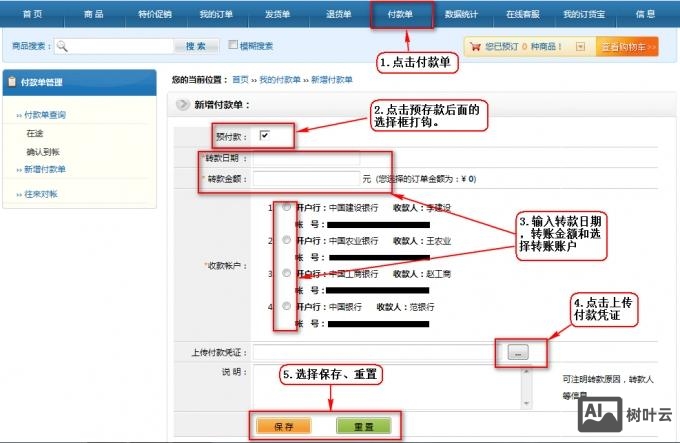Open the 在线客服 tab

tap(523, 14)
